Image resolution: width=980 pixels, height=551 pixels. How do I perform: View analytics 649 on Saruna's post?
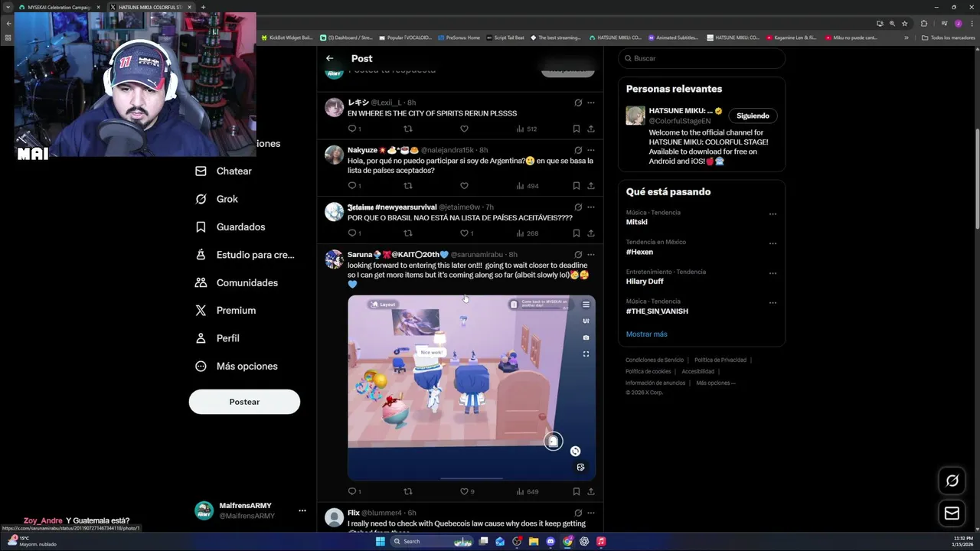pos(528,491)
